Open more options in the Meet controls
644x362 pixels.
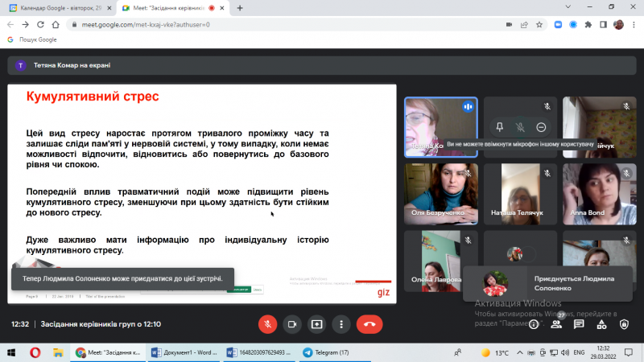pos(341,324)
